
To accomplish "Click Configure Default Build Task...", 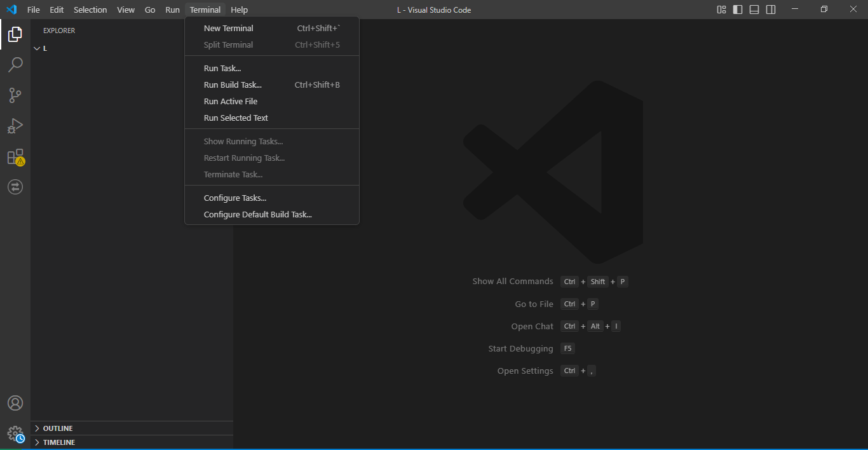I will (257, 215).
